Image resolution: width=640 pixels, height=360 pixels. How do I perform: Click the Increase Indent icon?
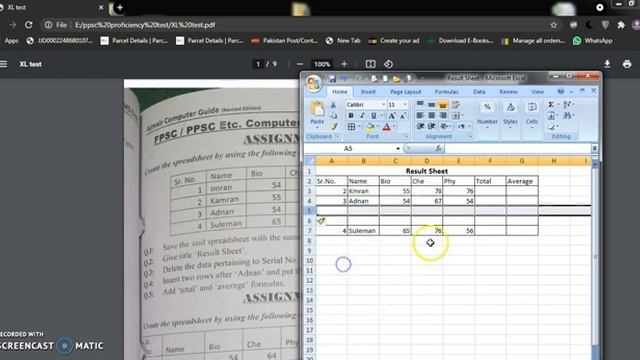[x=431, y=127]
